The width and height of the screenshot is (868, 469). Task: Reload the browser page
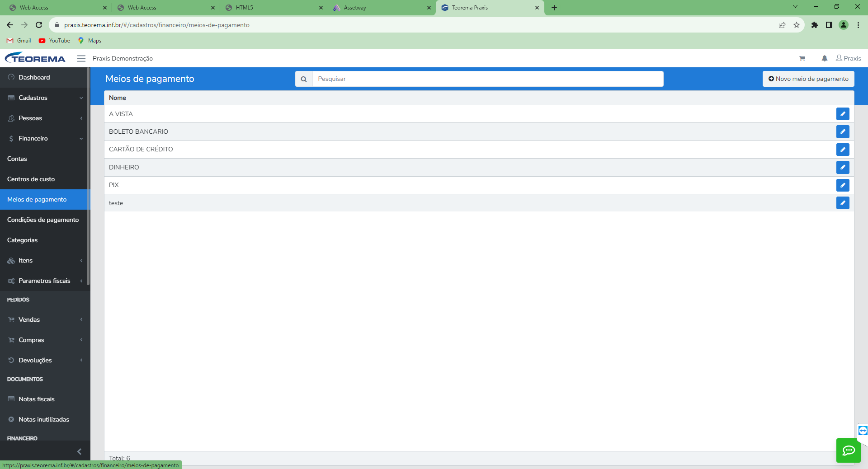click(39, 25)
